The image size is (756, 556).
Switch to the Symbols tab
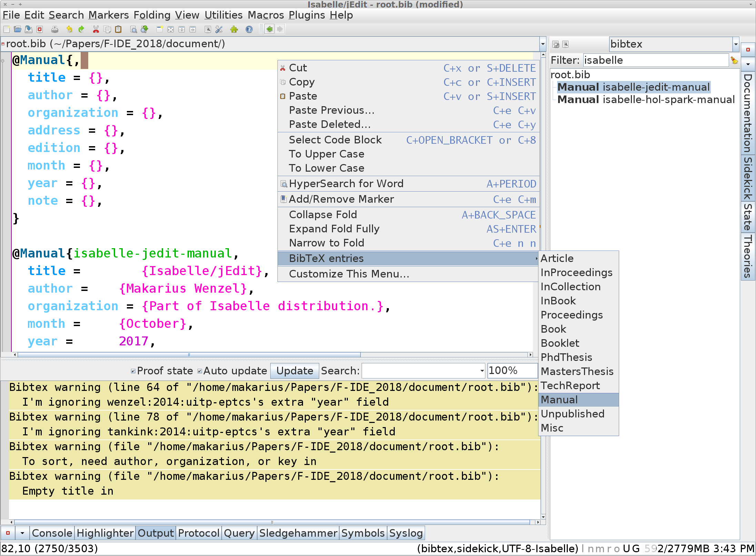[363, 533]
